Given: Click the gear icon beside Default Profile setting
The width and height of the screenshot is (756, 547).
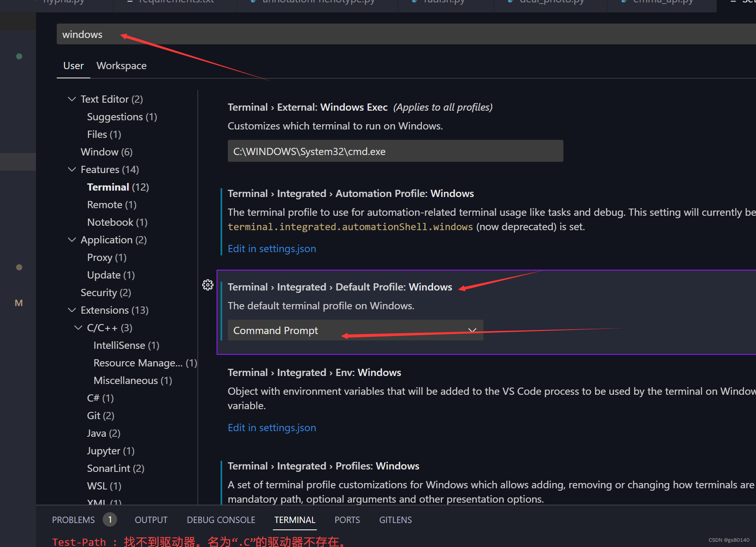Looking at the screenshot, I should point(207,285).
